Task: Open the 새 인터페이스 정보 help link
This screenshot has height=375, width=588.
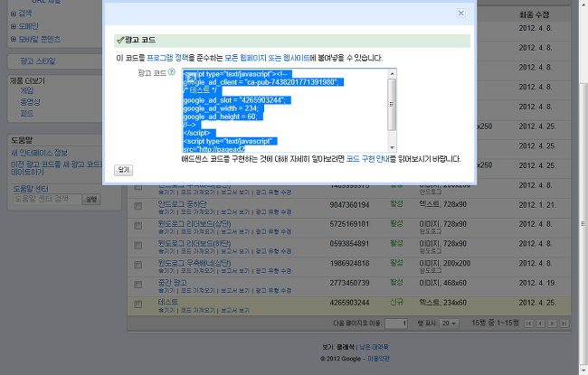Action: (x=39, y=153)
